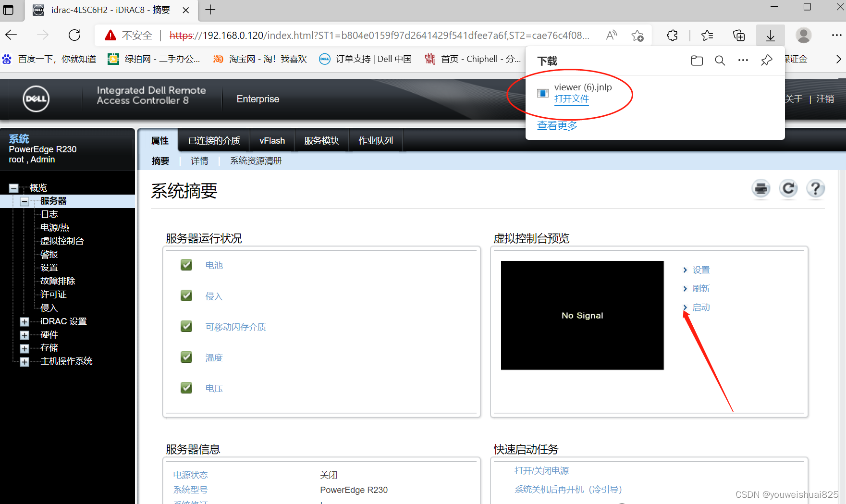Open 温度 health link
Image resolution: width=846 pixels, height=504 pixels.
click(x=214, y=358)
